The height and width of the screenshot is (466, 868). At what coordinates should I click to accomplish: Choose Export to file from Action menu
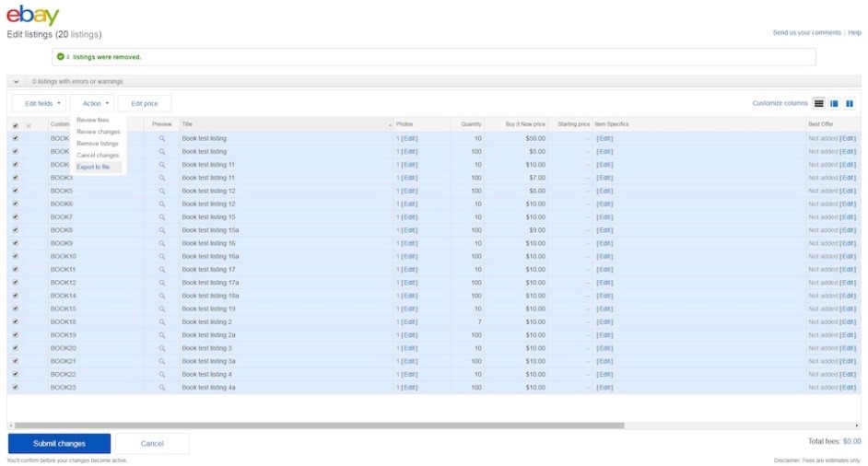pos(93,168)
